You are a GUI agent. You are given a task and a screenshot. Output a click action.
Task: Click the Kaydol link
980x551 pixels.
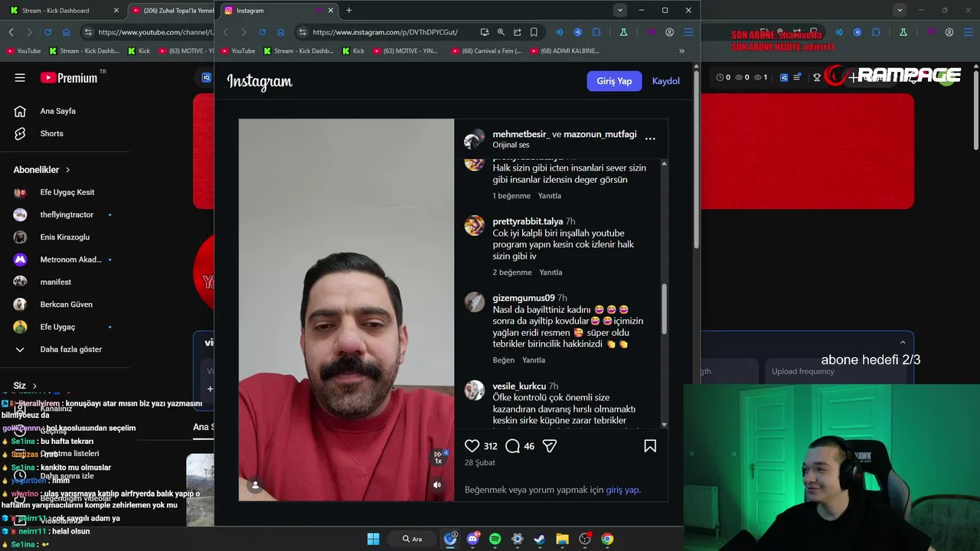click(665, 81)
